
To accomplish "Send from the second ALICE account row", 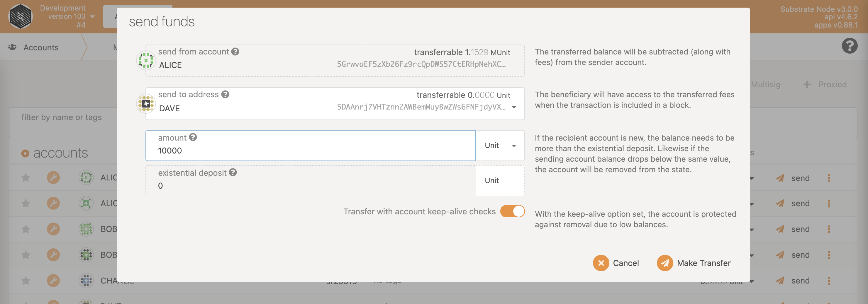I will pos(793,203).
